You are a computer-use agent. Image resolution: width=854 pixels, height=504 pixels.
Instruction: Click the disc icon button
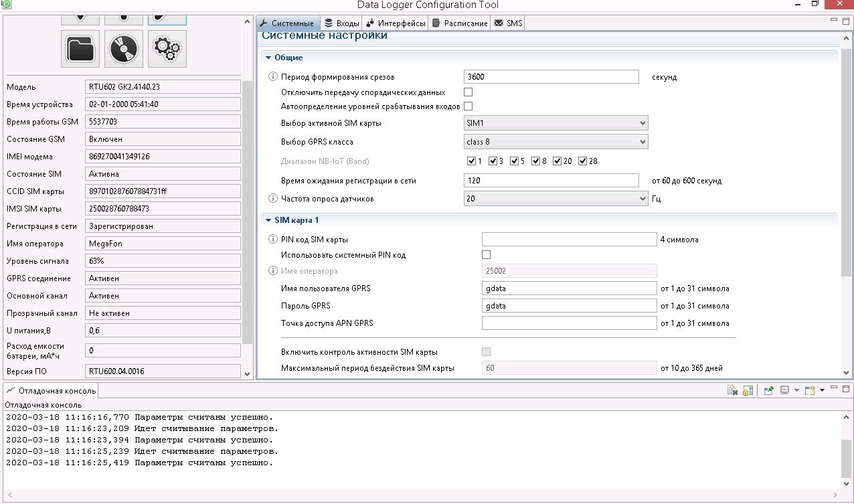124,49
